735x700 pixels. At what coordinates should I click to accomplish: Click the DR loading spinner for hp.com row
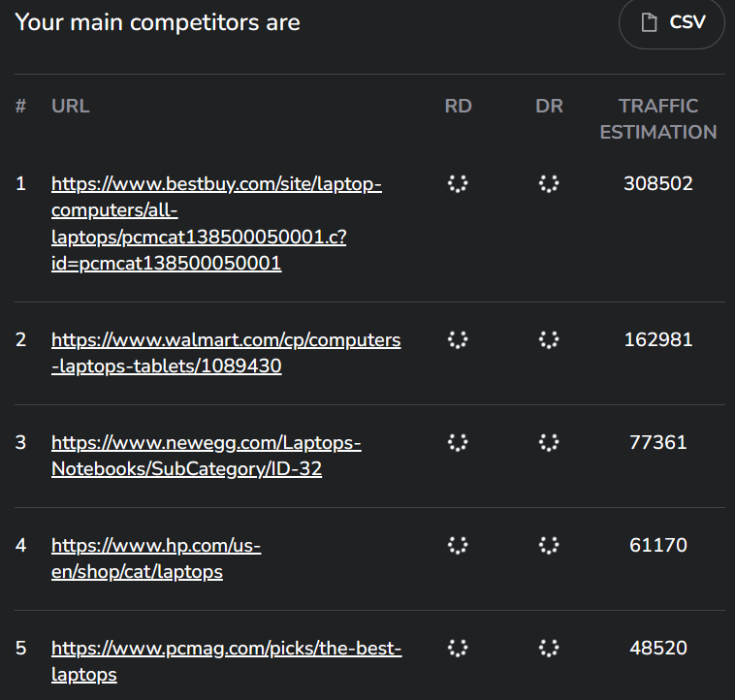[549, 545]
